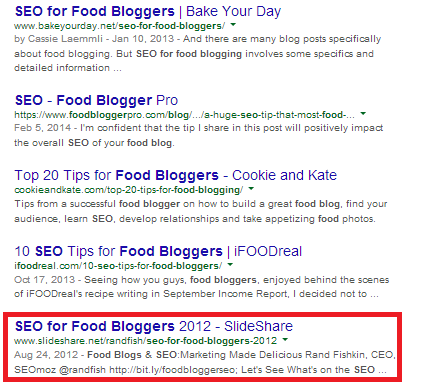Open 'Top 20 Tips for Food Bloggers' result
Image resolution: width=421 pixels, height=383 pixels.
tap(176, 175)
